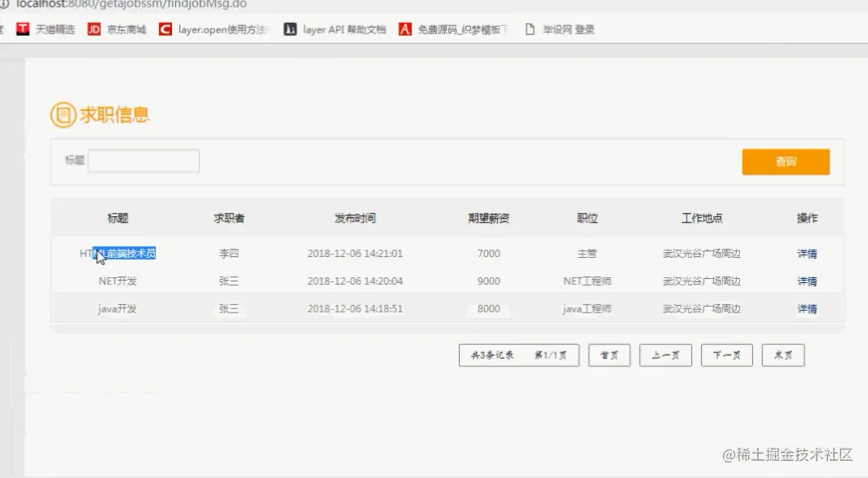Click the 共3条记录 第1/1页 indicator
The height and width of the screenshot is (478, 868).
click(x=519, y=355)
